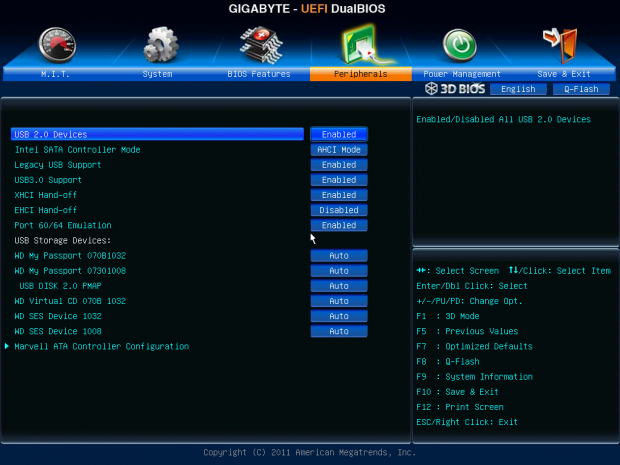Screen dimensions: 620x465
Task: Click the BIOS Features chip icon
Action: [261, 45]
